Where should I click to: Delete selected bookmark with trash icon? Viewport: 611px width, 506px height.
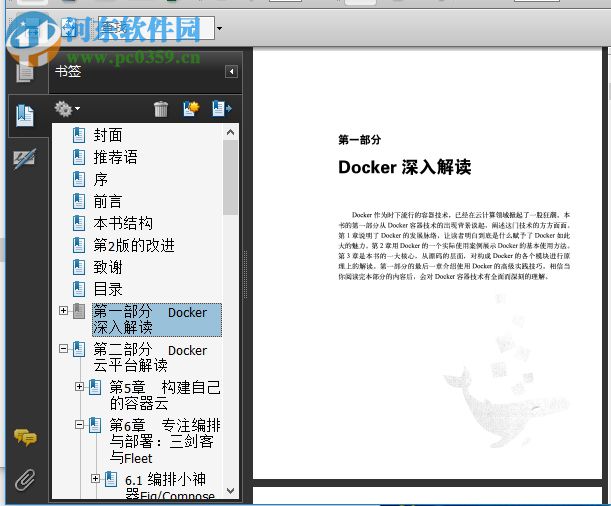coord(161,109)
